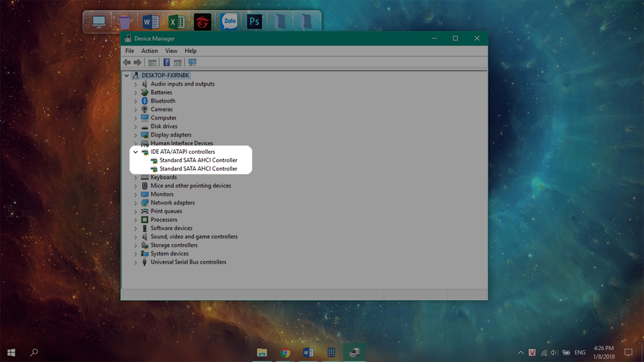Click the first Standard SATA AHCI Controller icon
The width and height of the screenshot is (644, 362).
[154, 160]
